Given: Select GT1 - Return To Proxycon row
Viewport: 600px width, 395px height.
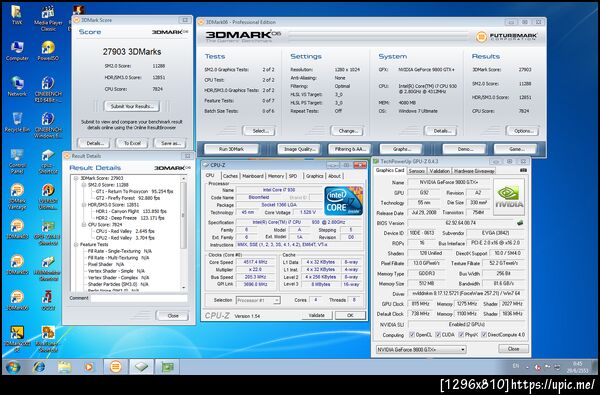Looking at the screenshot, I should (x=135, y=191).
